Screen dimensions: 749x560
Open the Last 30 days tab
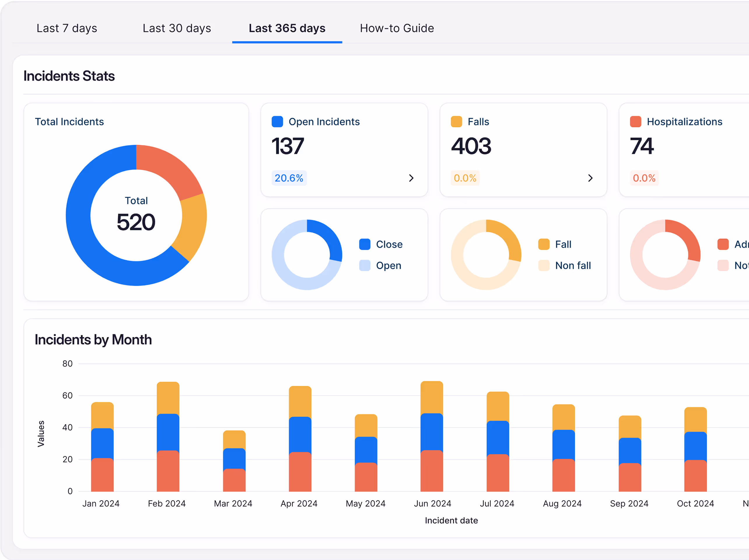[x=177, y=28]
